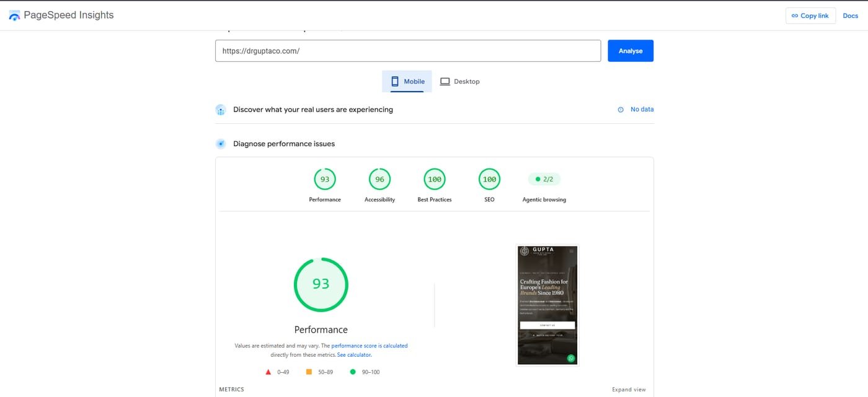This screenshot has height=397, width=868.
Task: Click the No data link
Action: click(642, 109)
